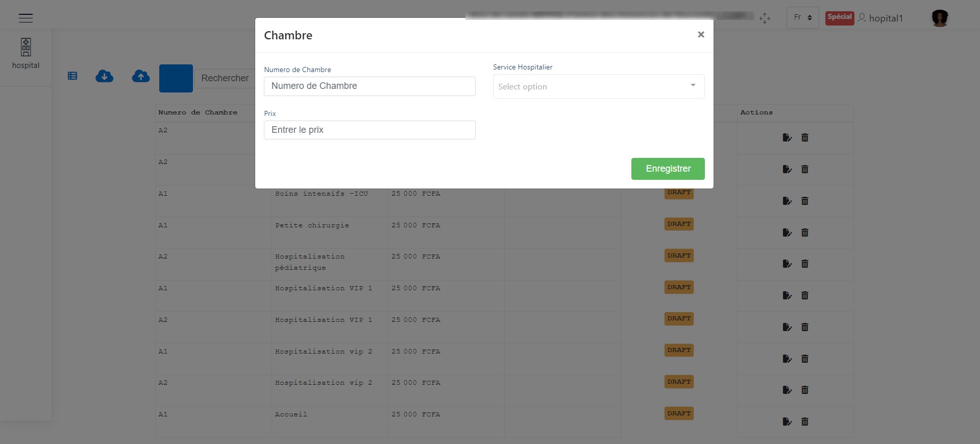The width and height of the screenshot is (980, 444).
Task: Save the room with Enregistrer button
Action: (668, 169)
